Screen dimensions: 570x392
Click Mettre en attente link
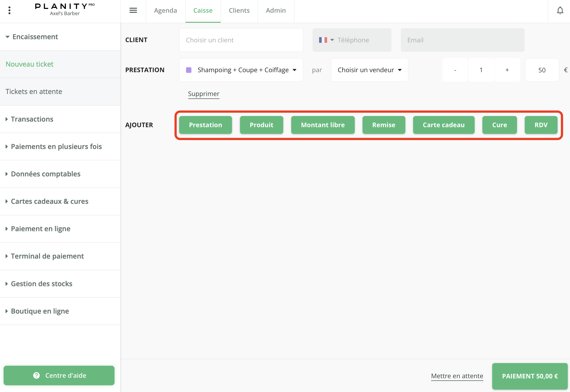[457, 376]
